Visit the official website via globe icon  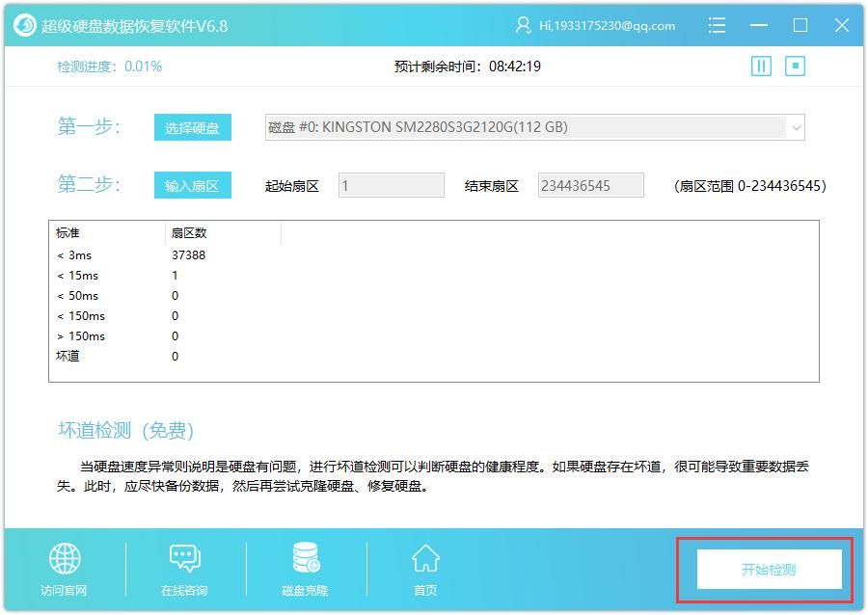click(63, 567)
